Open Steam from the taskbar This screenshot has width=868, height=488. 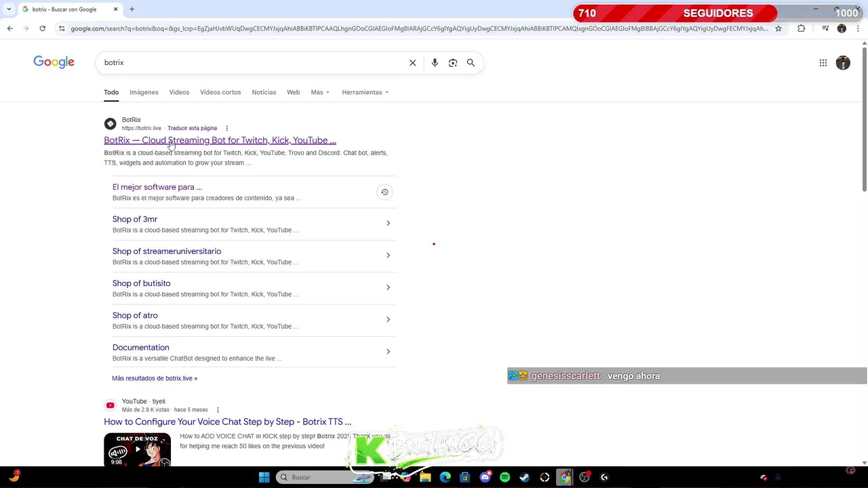(x=524, y=477)
